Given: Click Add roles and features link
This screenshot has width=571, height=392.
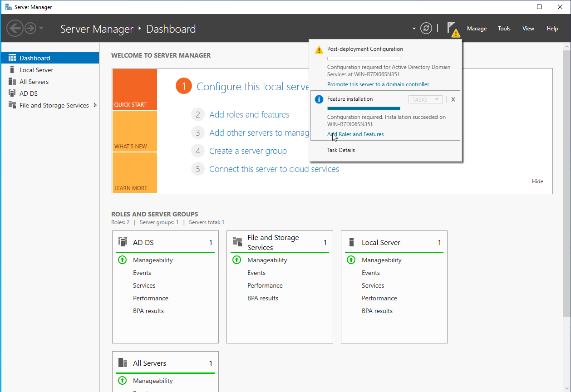Looking at the screenshot, I should [249, 115].
